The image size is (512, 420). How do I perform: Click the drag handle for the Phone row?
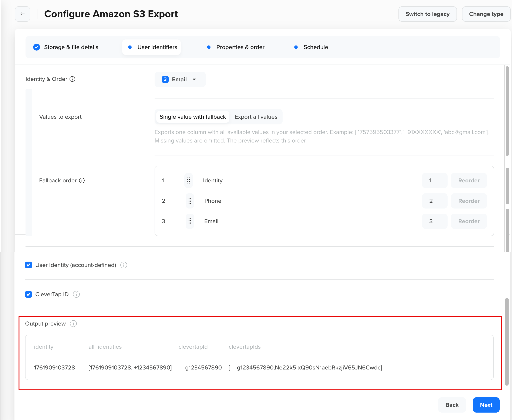point(190,201)
